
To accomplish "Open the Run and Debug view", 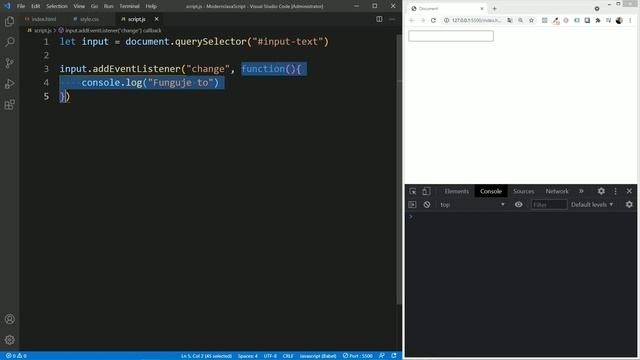I will 9,84.
